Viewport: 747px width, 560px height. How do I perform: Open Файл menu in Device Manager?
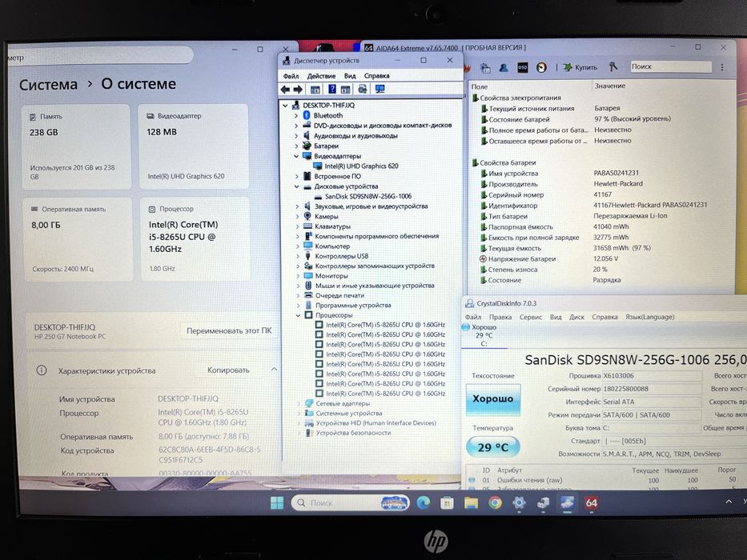point(291,76)
